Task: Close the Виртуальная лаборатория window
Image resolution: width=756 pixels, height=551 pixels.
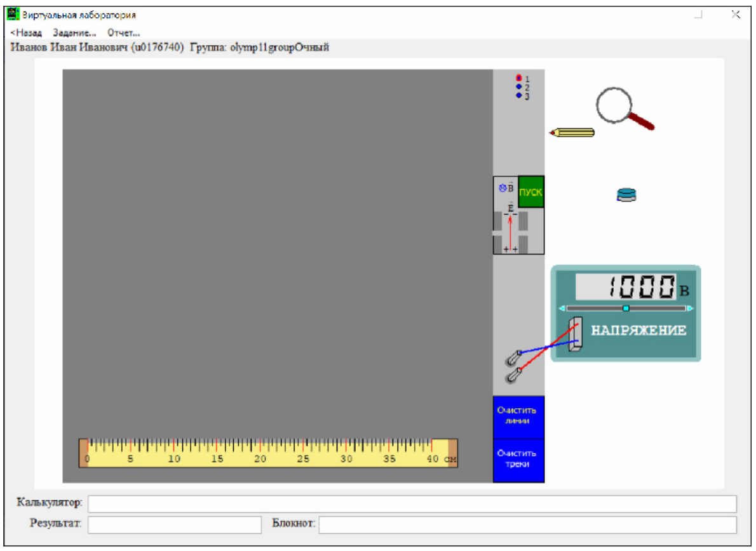Action: coord(736,15)
